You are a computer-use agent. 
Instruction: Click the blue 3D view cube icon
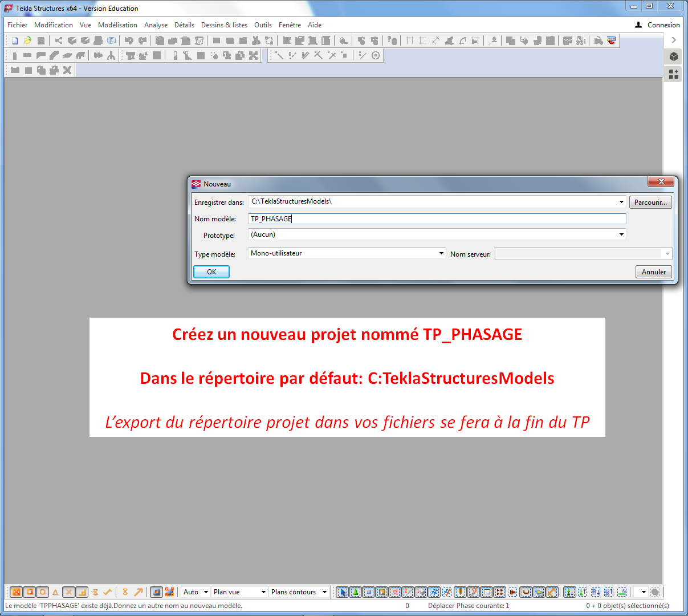tap(112, 40)
